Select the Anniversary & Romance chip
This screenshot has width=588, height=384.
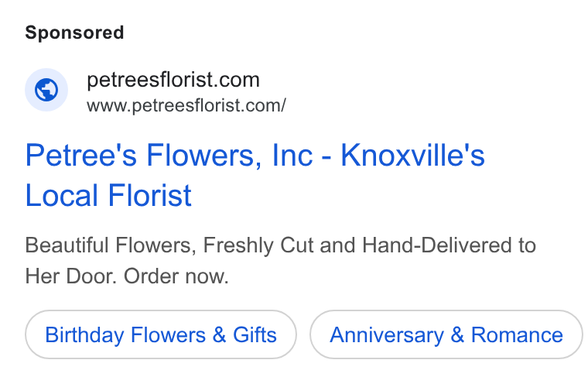[446, 334]
